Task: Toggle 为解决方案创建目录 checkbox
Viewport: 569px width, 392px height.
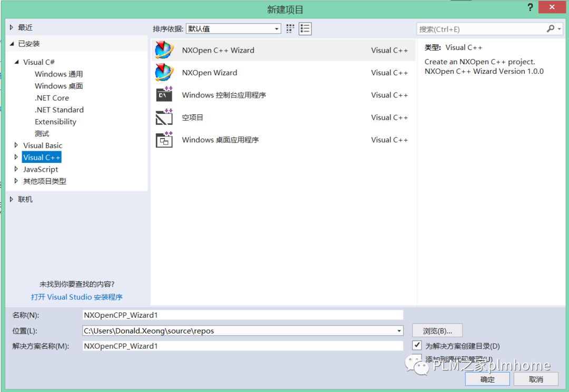Action: click(417, 345)
